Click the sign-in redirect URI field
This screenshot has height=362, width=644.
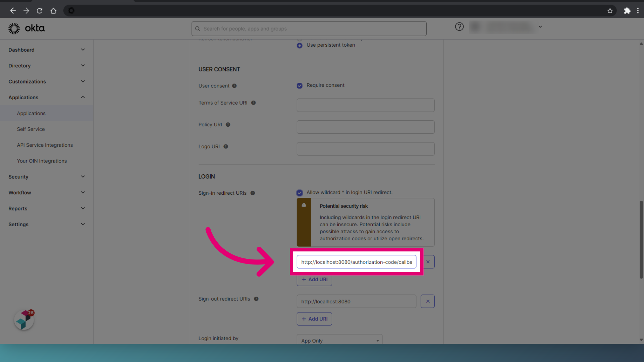(356, 262)
